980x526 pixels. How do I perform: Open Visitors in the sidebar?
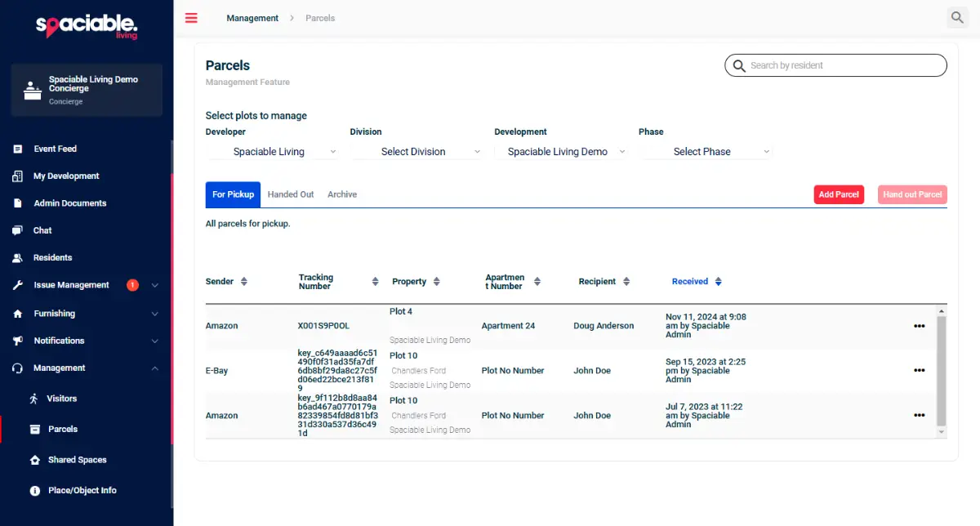[x=62, y=399]
